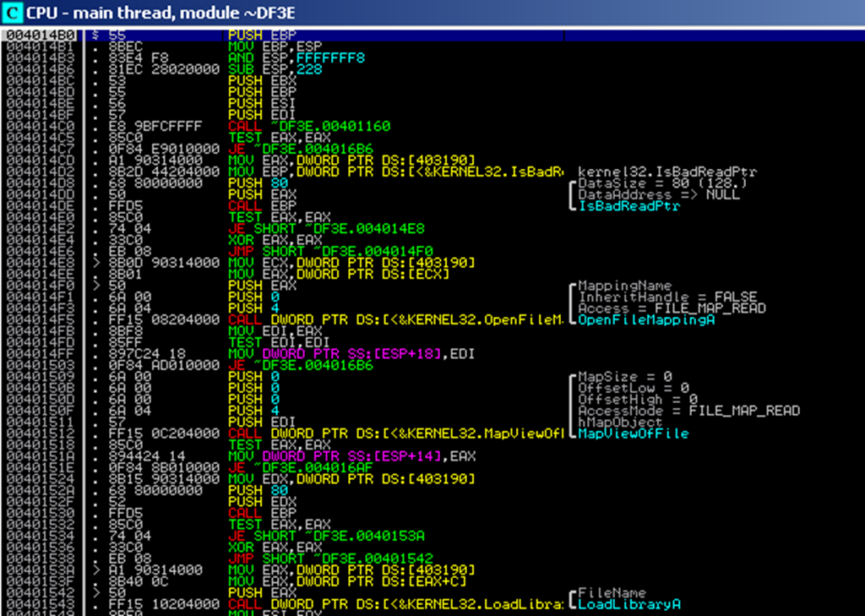865x616 pixels.
Task: Click the CPU window 'C' icon in title bar
Action: click(x=13, y=13)
